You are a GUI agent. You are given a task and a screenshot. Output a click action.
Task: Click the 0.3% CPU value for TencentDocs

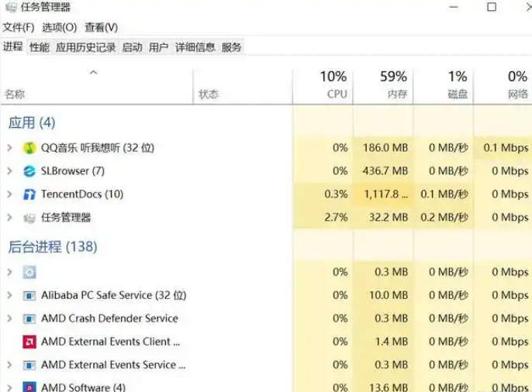pos(336,194)
